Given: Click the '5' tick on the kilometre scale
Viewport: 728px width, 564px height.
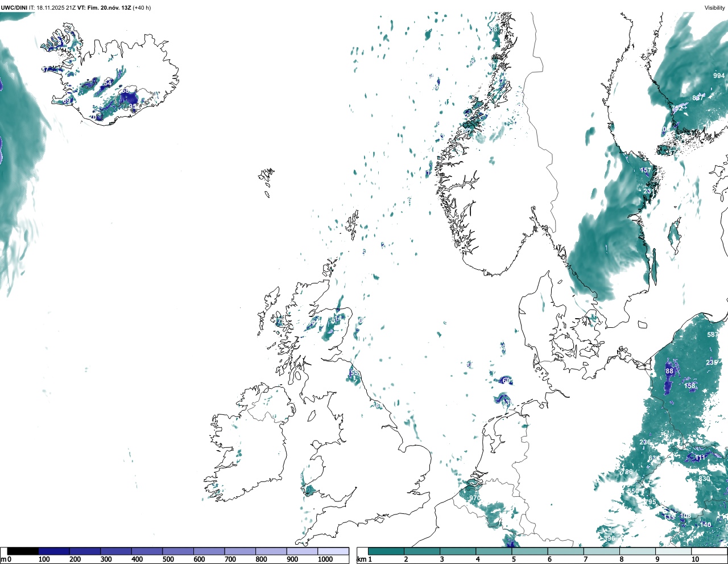Looking at the screenshot, I should (513, 559).
